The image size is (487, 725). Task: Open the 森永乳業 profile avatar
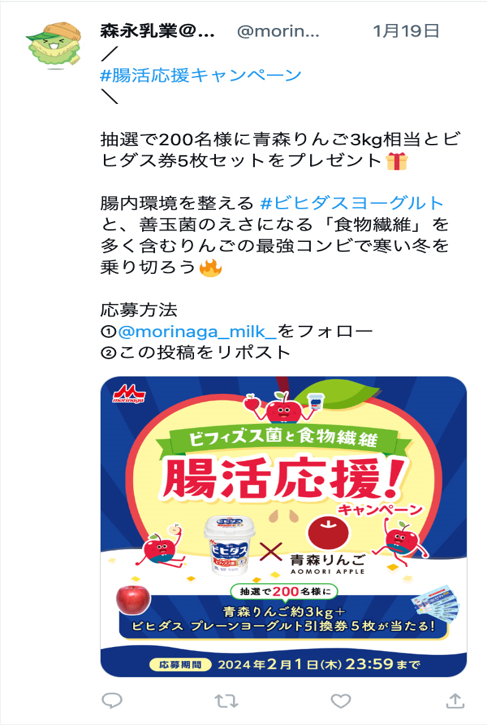click(x=55, y=45)
